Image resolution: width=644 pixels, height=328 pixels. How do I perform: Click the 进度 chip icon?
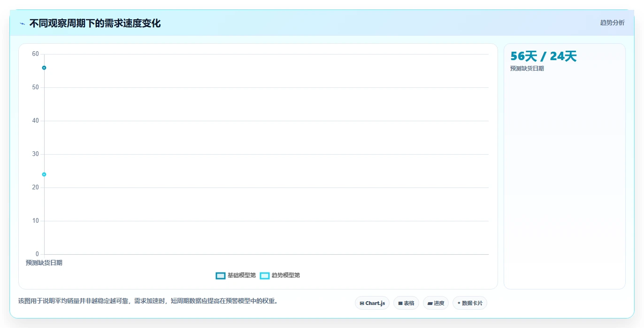430,304
